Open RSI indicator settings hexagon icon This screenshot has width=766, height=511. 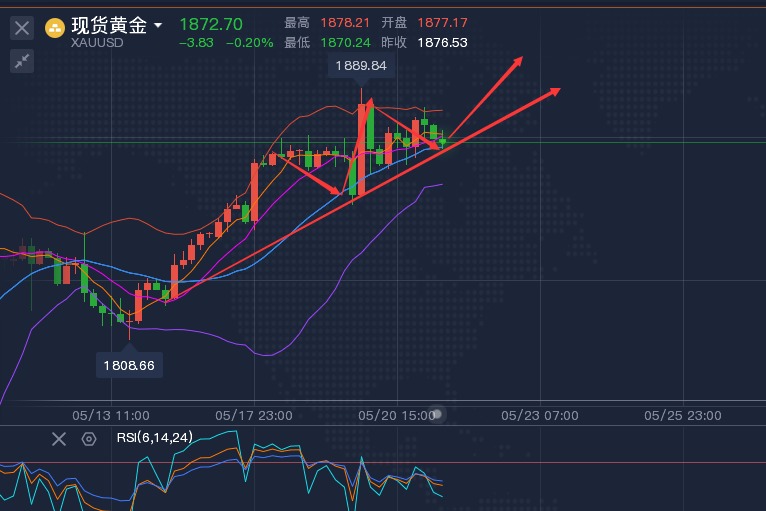89,438
